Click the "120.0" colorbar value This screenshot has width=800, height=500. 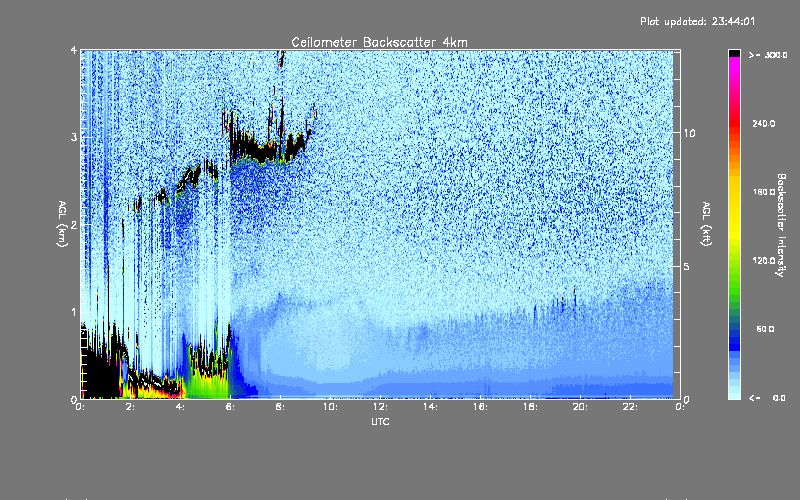pos(764,260)
